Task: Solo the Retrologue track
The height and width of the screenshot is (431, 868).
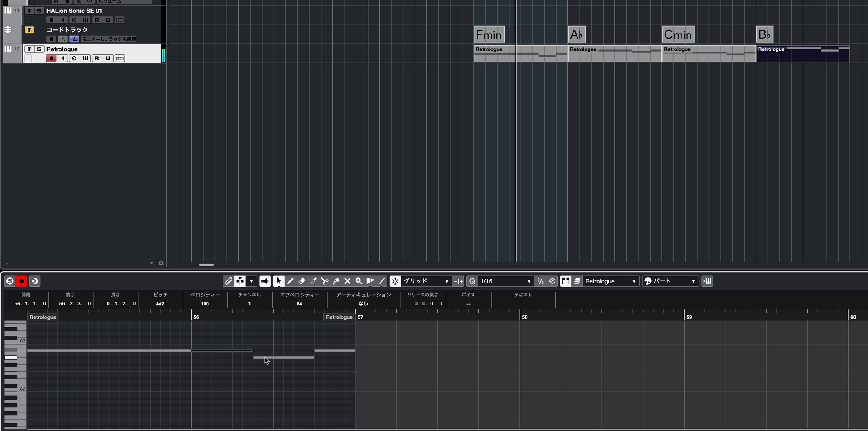Action: (x=39, y=49)
